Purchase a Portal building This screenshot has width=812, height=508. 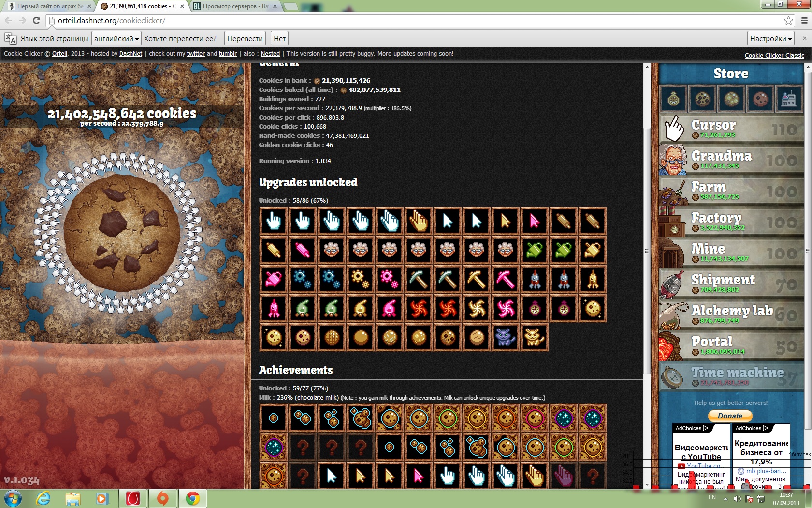click(x=731, y=345)
